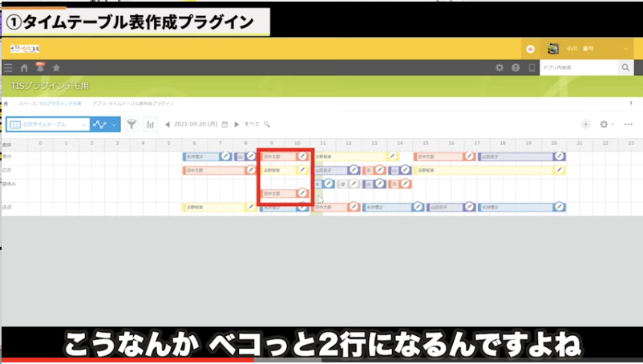This screenshot has width=643, height=364.
Task: Open the settings gear in header
Action: (499, 68)
